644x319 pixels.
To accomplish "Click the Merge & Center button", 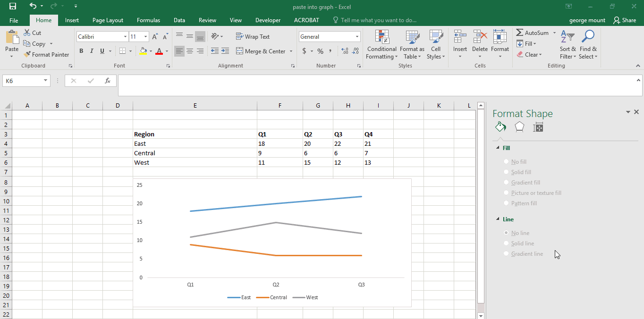I will 261,51.
